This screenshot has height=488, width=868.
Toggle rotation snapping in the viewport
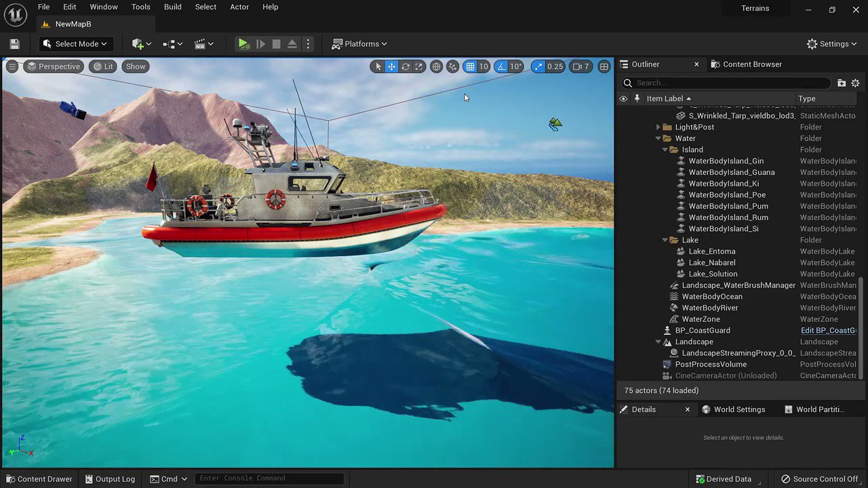coord(503,66)
